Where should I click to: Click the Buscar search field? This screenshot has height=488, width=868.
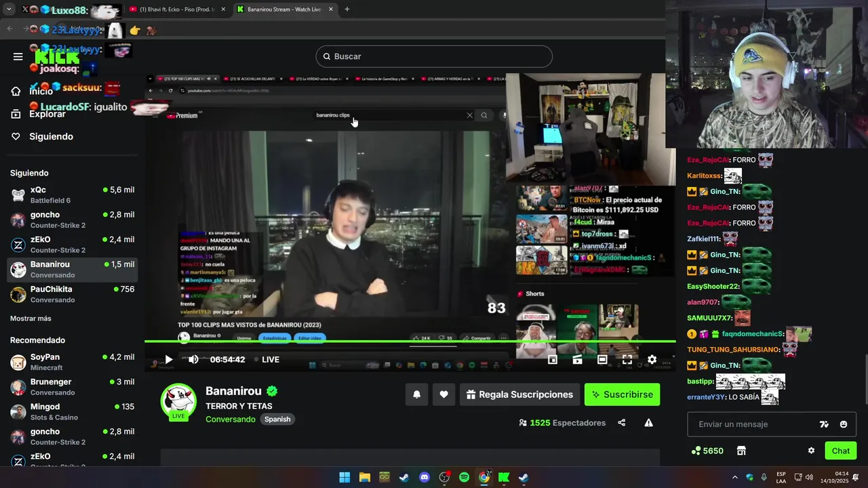click(434, 56)
